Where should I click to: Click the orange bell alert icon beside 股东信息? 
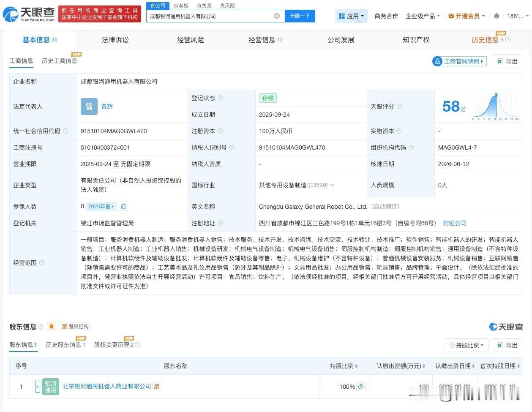click(x=52, y=327)
